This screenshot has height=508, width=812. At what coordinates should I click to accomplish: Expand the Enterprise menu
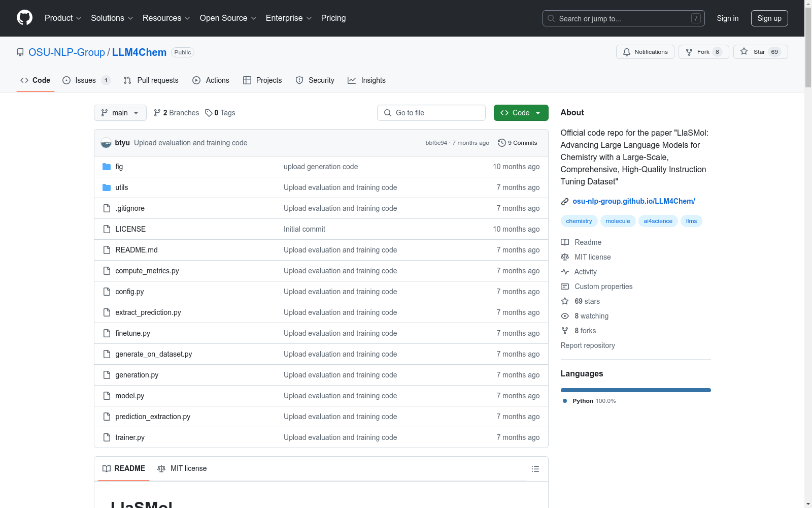pyautogui.click(x=289, y=18)
